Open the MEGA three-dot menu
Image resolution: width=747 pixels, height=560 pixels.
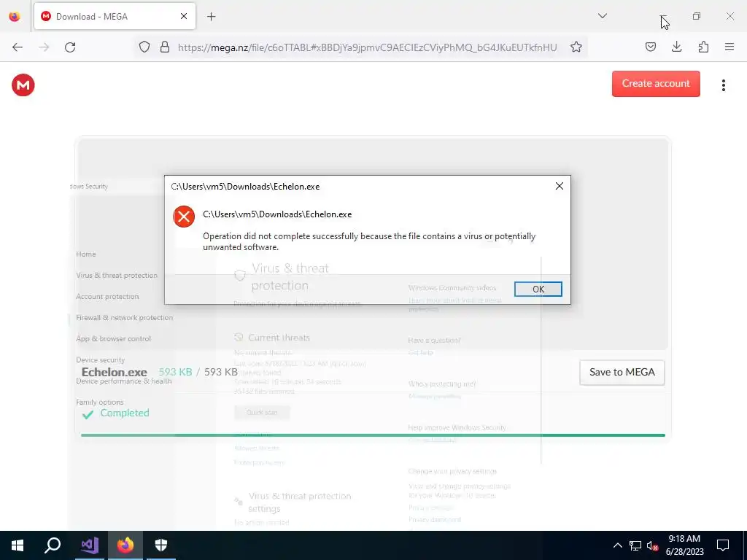pyautogui.click(x=723, y=85)
